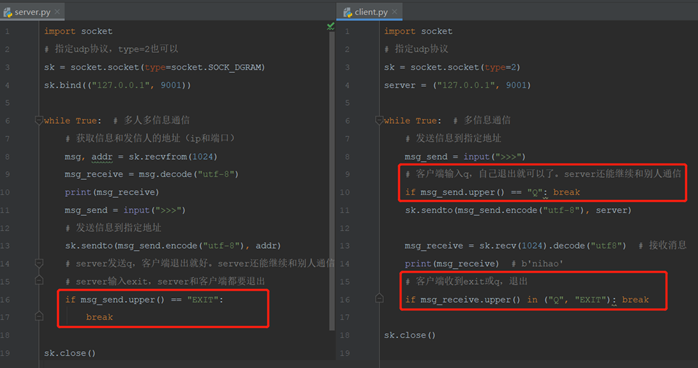
Task: Close the server.py tab
Action: point(57,12)
